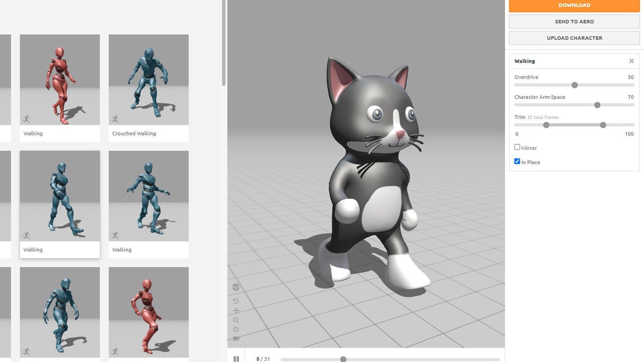Click running figure icon on Crouched Walking card
The image size is (644, 362).
pos(115,119)
